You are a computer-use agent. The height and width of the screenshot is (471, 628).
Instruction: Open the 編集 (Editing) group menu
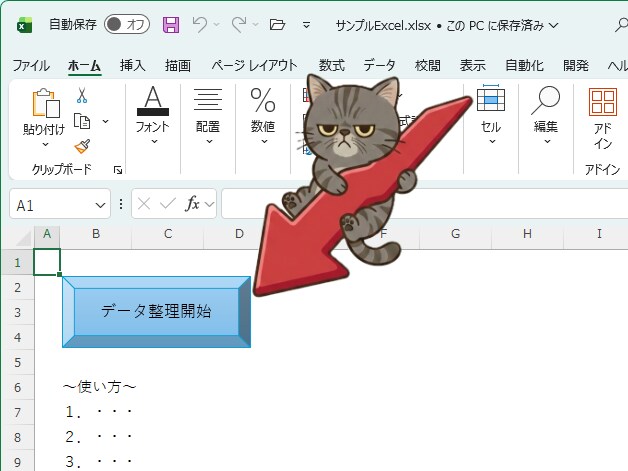pos(546,115)
